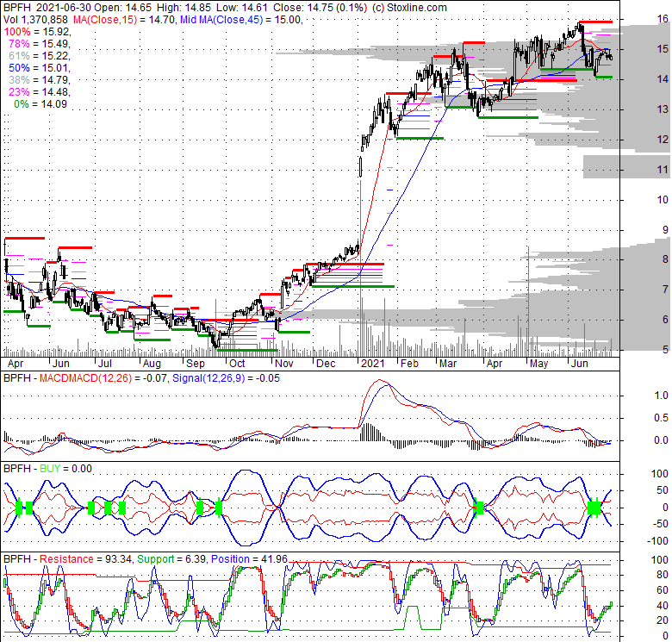Image resolution: width=672 pixels, height=642 pixels.
Task: Click the 'Apr' label at left of time axis
Action: coord(16,364)
